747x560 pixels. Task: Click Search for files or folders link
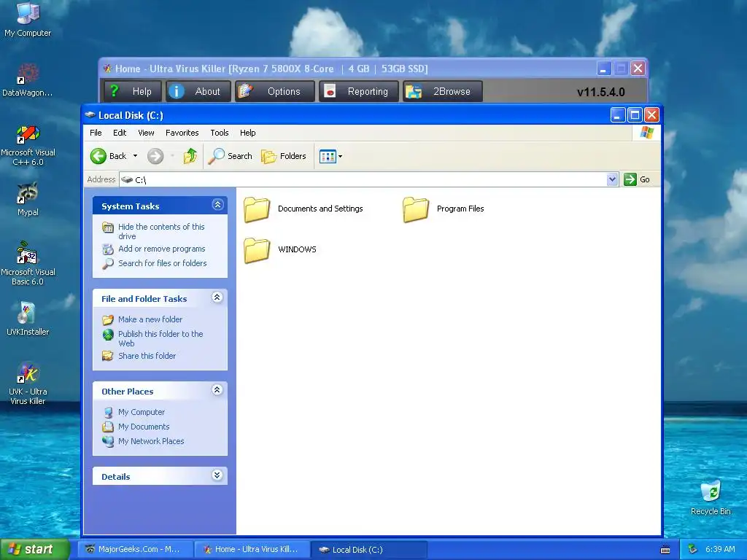[163, 263]
